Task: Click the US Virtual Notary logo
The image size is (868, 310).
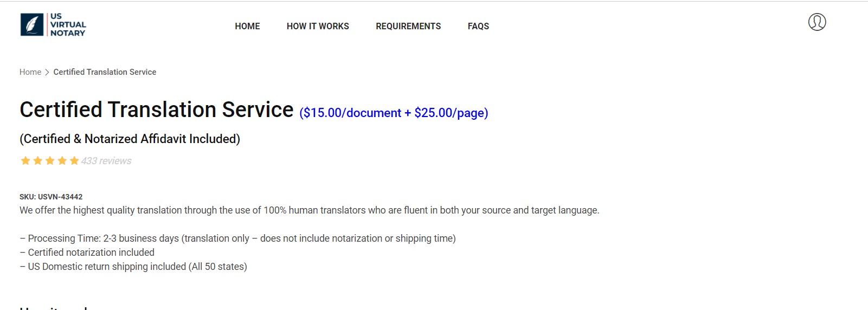Action: pyautogui.click(x=53, y=25)
